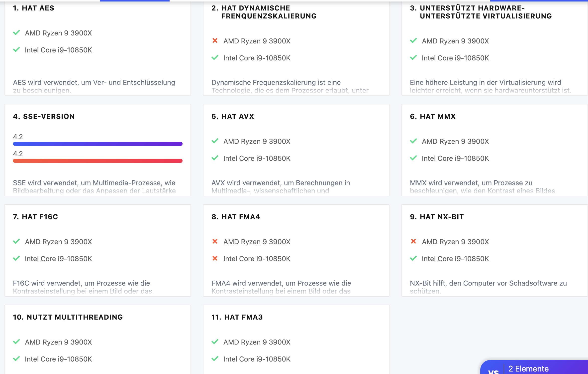The width and height of the screenshot is (588, 374).
Task: Click the NUTZT MULTITHREADING heading
Action: pyautogui.click(x=68, y=317)
